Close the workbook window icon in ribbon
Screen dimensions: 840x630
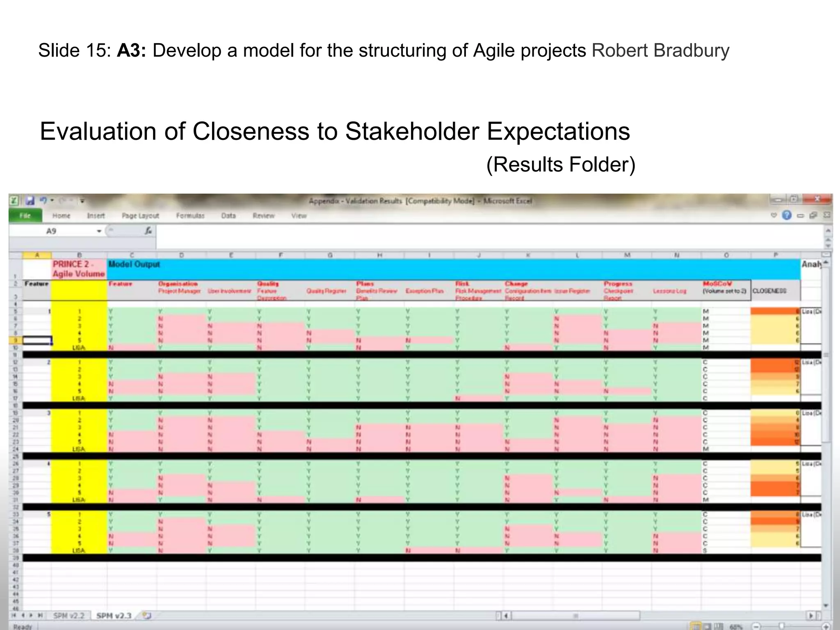[827, 215]
